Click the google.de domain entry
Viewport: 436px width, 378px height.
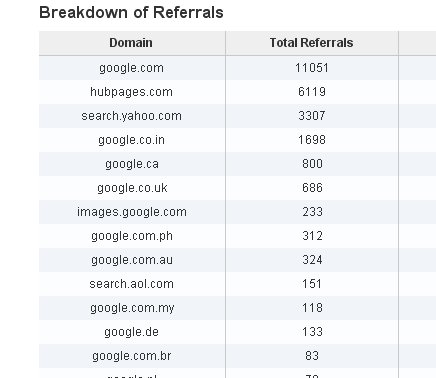coord(131,332)
